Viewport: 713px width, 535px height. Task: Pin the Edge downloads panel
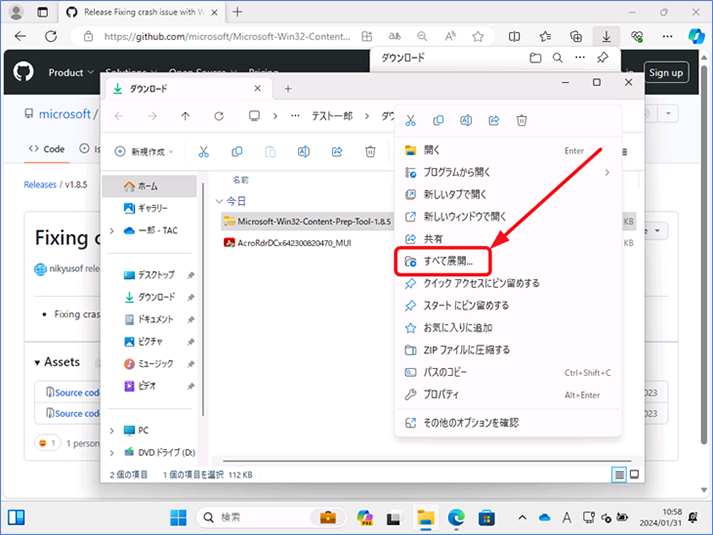tap(603, 58)
